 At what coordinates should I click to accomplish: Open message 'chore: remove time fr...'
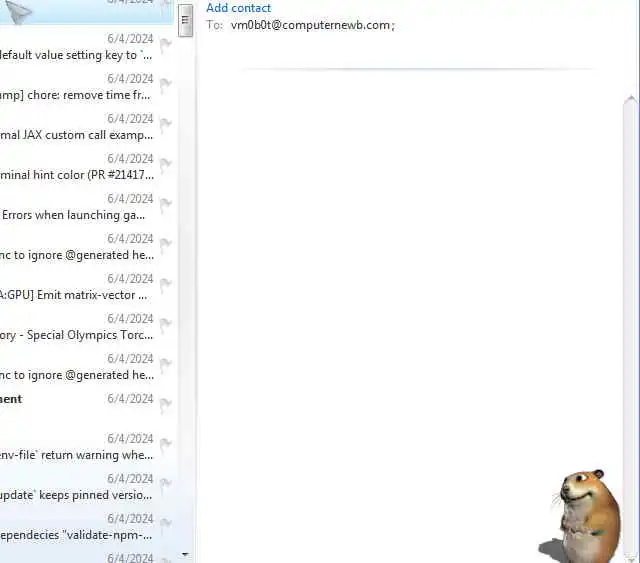pos(87,87)
